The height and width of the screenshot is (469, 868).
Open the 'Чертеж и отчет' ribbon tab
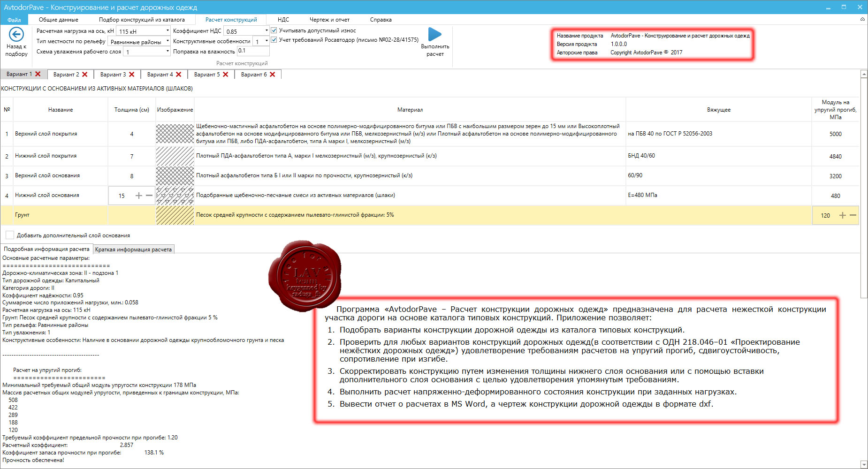(x=329, y=20)
